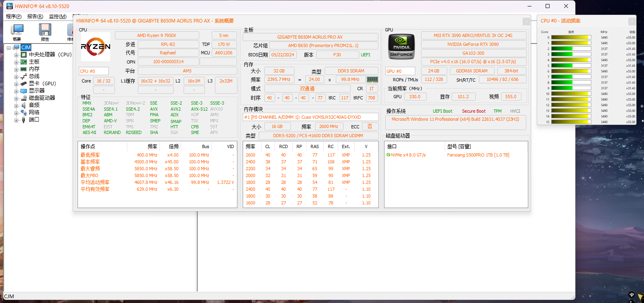Select the RAM stick icon beside 内存
Screen dimensions: 644x303
point(24,69)
